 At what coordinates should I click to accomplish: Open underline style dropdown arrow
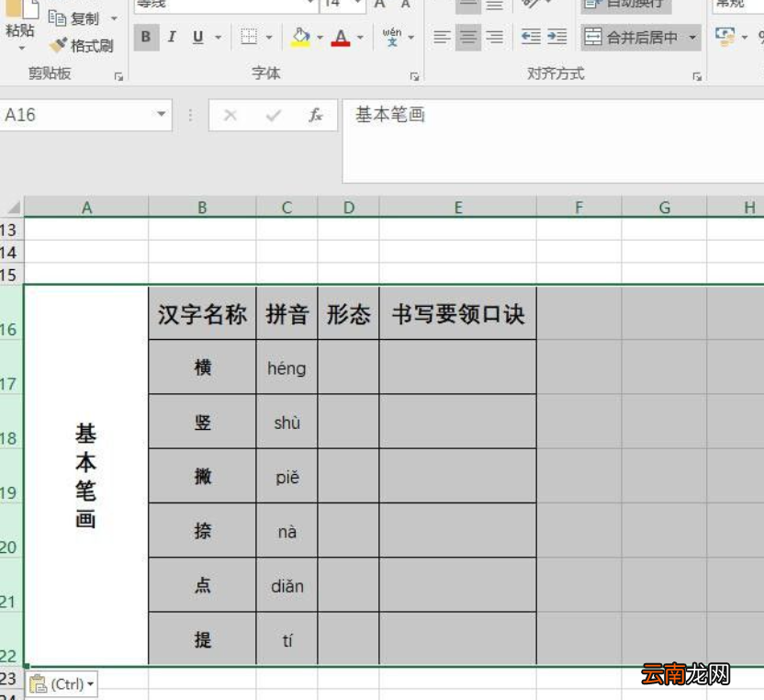coord(219,37)
